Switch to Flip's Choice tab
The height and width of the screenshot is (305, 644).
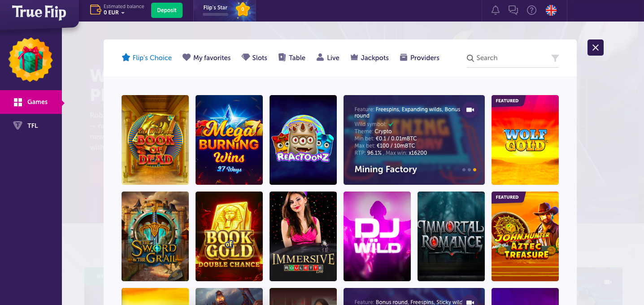[147, 58]
